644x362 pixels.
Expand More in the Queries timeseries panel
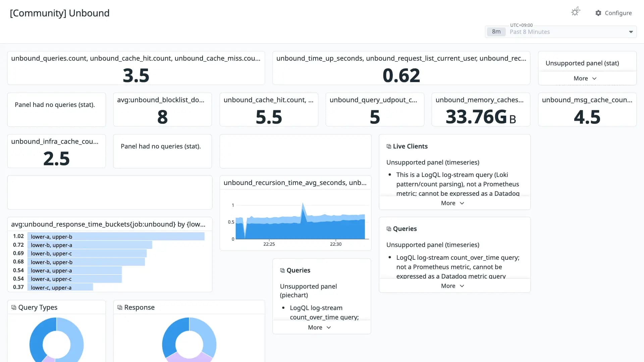(x=452, y=286)
